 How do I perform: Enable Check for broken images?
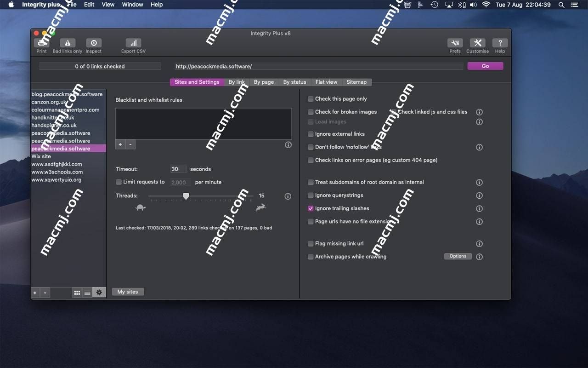pos(311,112)
